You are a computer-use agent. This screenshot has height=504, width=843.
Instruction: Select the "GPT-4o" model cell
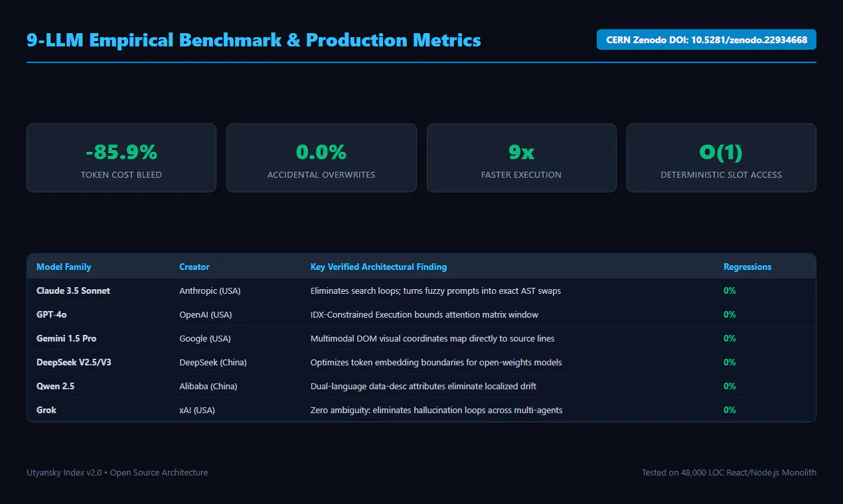[x=52, y=314]
